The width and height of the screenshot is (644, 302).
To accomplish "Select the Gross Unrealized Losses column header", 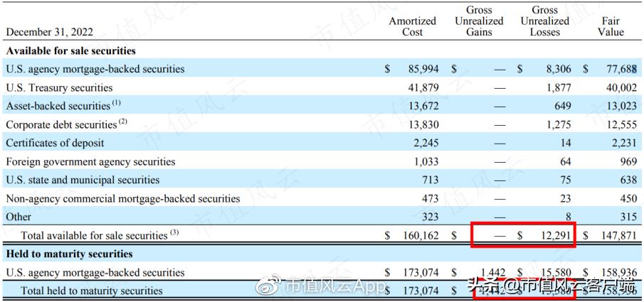I will click(x=544, y=21).
